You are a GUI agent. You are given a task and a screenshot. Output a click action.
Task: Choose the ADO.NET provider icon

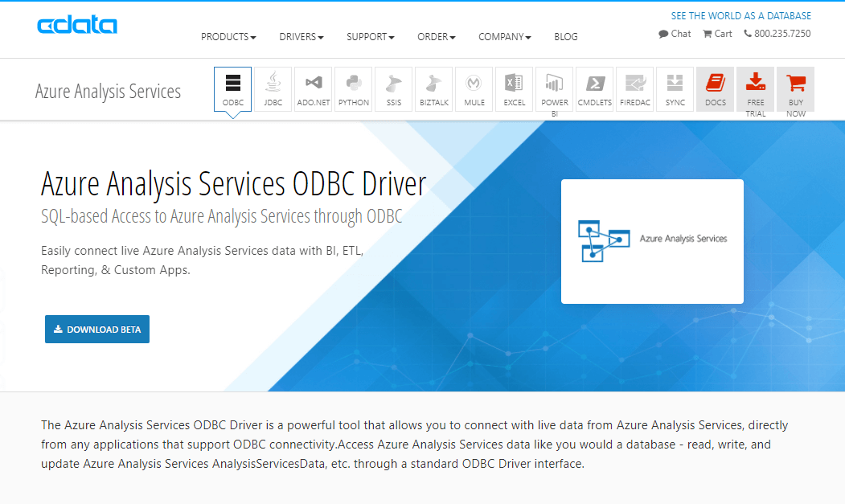(313, 89)
